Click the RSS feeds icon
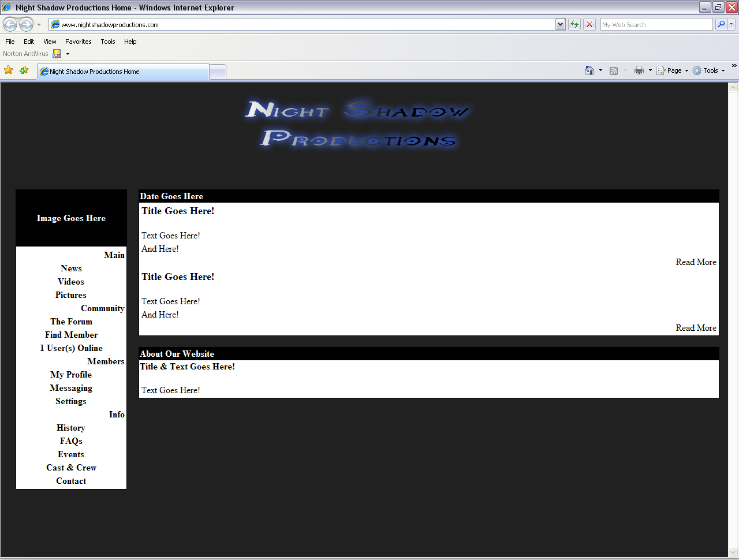This screenshot has width=739, height=560. 614,70
